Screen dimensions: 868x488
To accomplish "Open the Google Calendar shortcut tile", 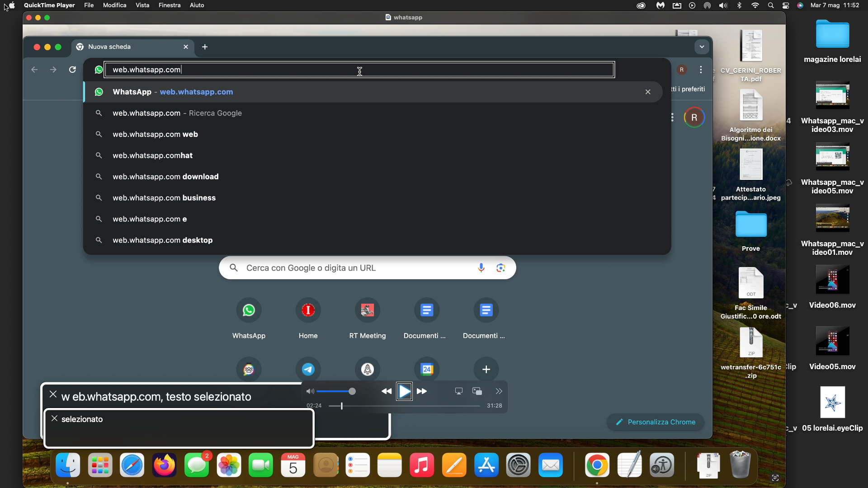I will pos(427,369).
